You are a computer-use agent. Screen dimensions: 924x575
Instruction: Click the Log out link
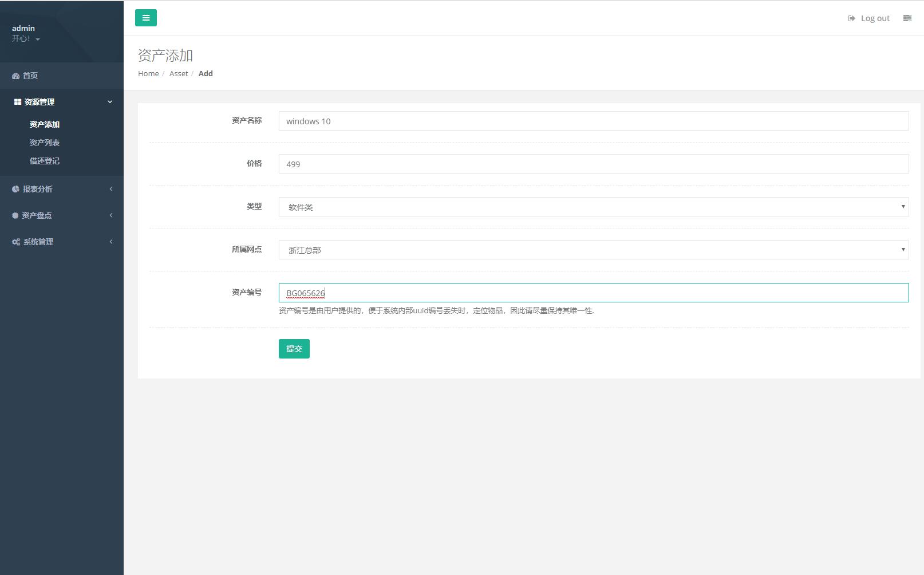click(875, 18)
